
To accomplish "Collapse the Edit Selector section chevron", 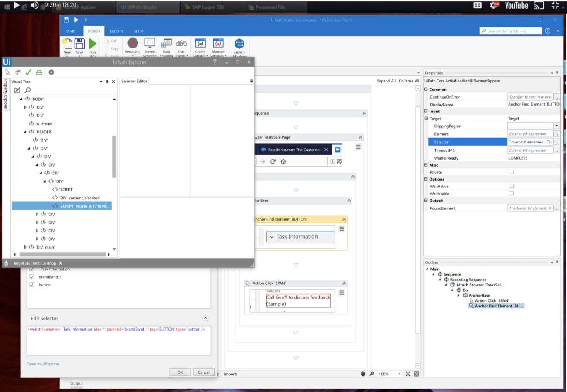I will click(205, 318).
